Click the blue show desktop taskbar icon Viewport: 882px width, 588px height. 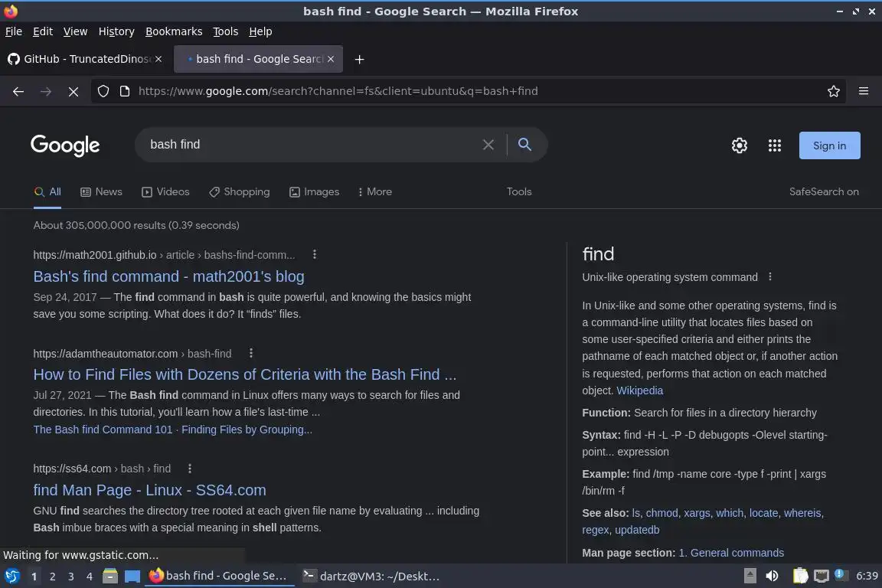coord(132,577)
